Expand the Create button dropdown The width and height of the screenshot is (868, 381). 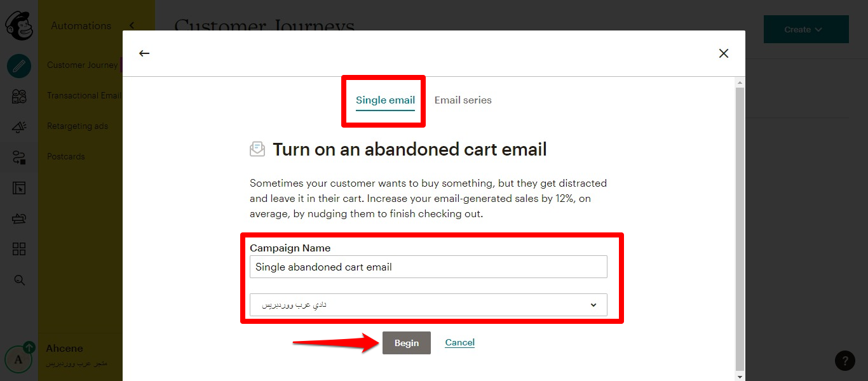pyautogui.click(x=806, y=30)
